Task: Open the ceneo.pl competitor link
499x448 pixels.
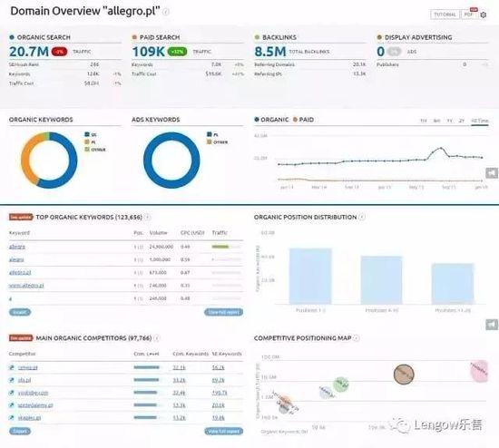Action: point(28,367)
